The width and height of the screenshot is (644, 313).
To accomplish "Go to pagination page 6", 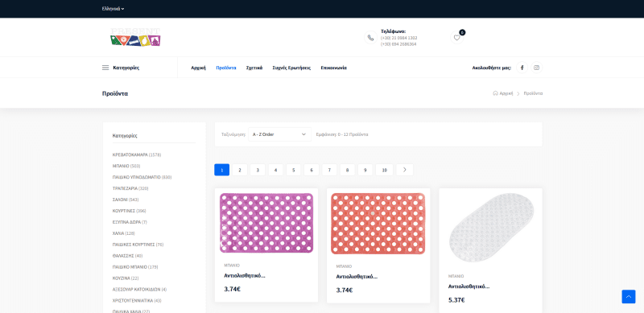I will pos(312,170).
